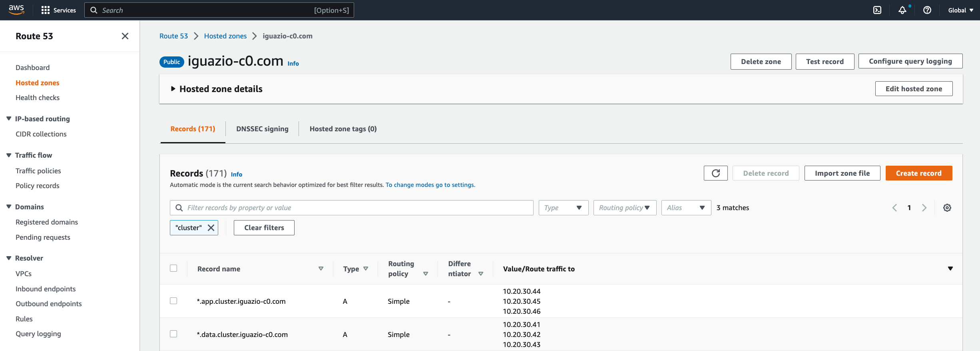The width and height of the screenshot is (980, 351).
Task: Open Registered domains in sidebar
Action: pyautogui.click(x=47, y=222)
